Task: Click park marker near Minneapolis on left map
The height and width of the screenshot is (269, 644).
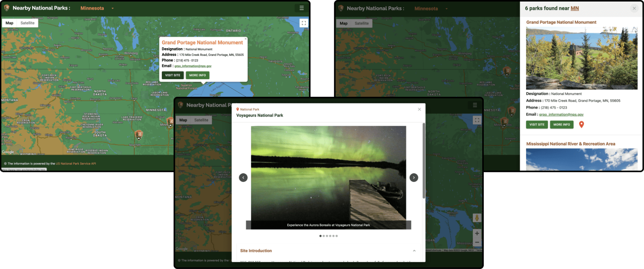Action: (x=170, y=121)
